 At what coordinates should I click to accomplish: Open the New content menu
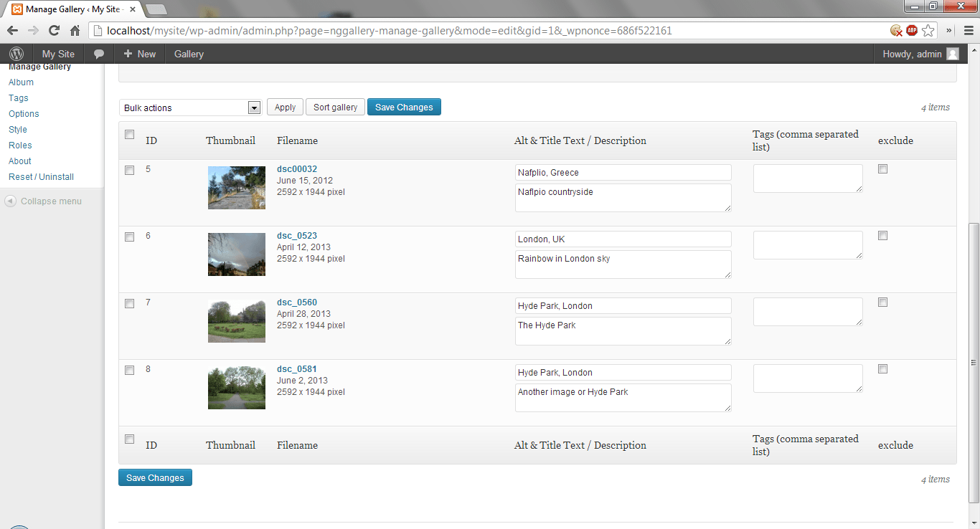(139, 54)
